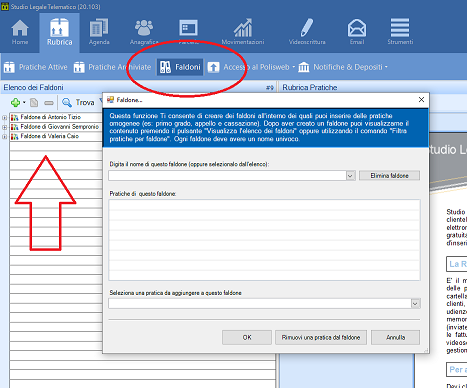Viewport: 467px width, 388px height.
Task: Expand the Faldone di Valeria Caio node
Action: pyautogui.click(x=5, y=137)
